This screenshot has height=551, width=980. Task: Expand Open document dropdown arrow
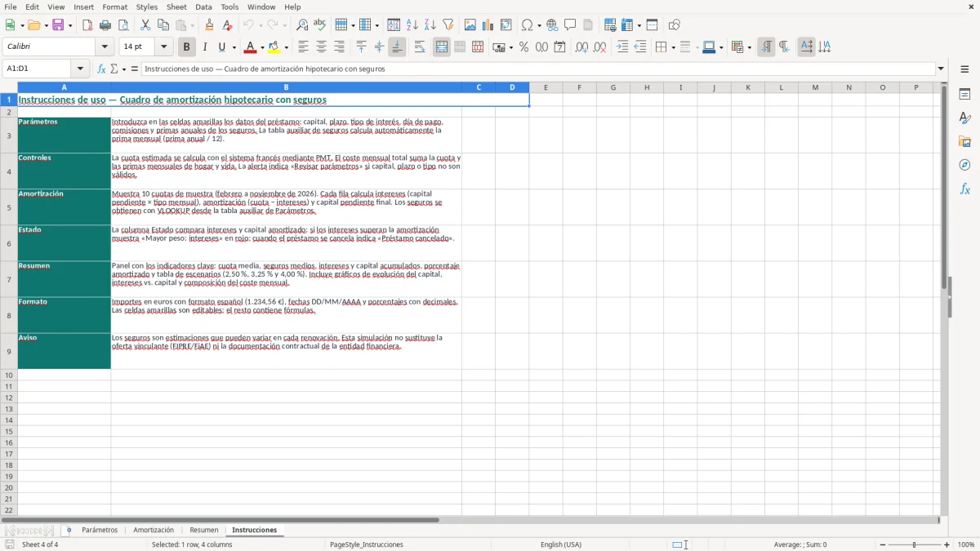pyautogui.click(x=46, y=25)
